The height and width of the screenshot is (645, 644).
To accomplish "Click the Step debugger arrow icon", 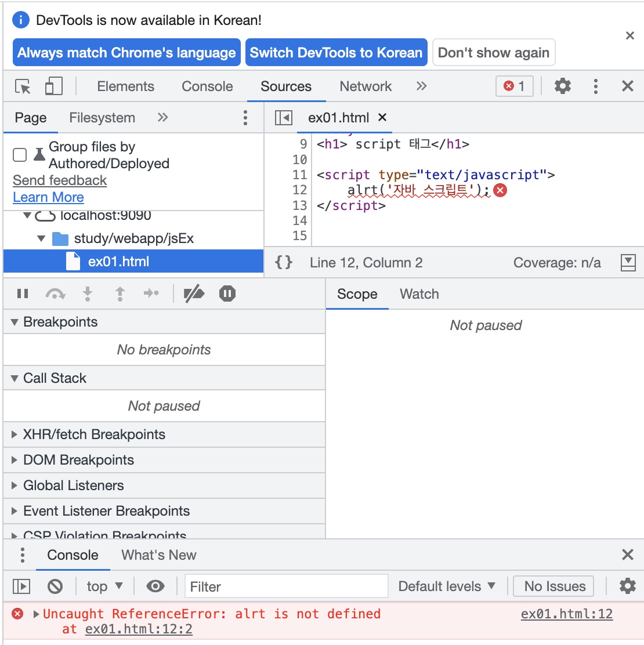I will click(x=151, y=293).
